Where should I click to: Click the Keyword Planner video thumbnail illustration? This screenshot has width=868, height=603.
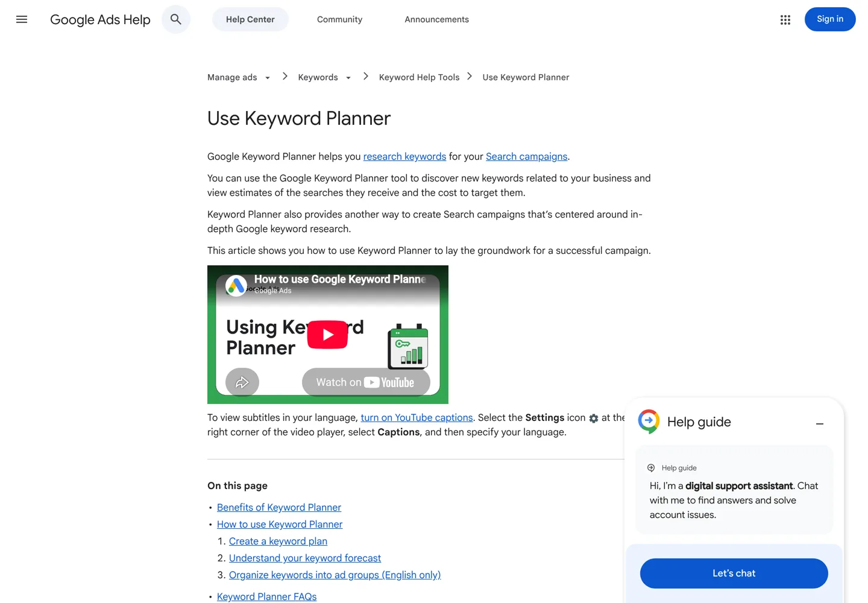(x=408, y=347)
